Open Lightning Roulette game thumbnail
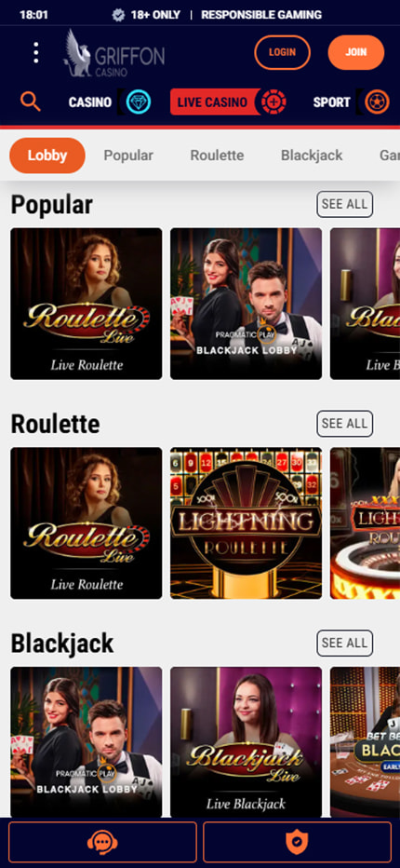This screenshot has width=400, height=868. click(x=246, y=523)
